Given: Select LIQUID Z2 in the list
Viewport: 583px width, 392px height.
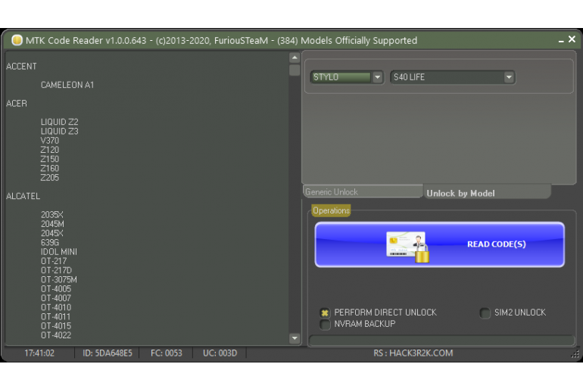Looking at the screenshot, I should [x=60, y=122].
